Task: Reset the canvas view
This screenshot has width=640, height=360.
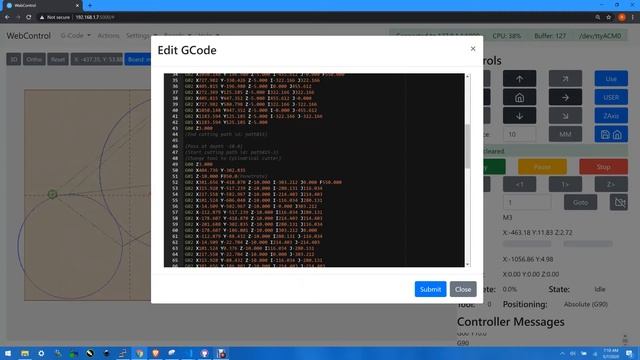Action: click(58, 59)
